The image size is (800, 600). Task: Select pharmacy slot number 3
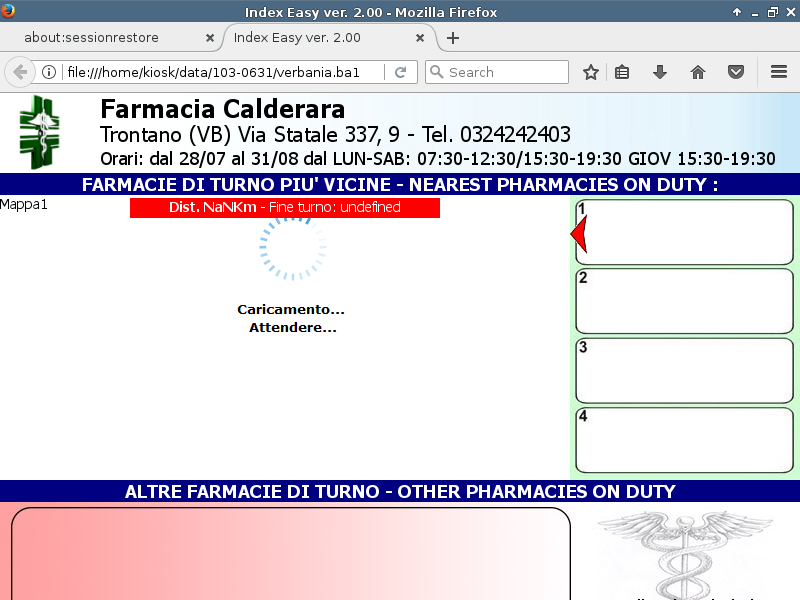[x=685, y=371]
